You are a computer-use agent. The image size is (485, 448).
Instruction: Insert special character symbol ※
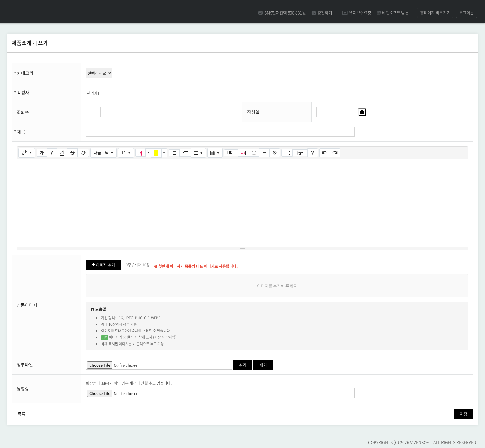(x=274, y=153)
